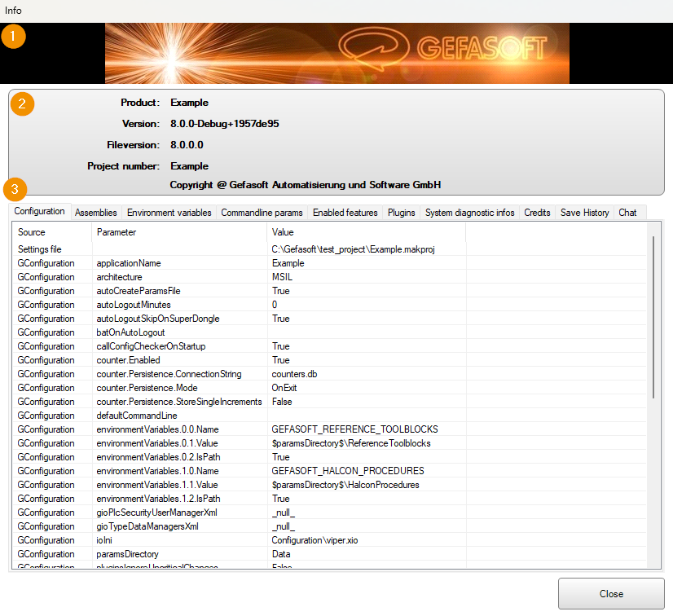Viewport: 673px width, 616px height.
Task: View the System diagnostic infos tab
Action: (469, 213)
